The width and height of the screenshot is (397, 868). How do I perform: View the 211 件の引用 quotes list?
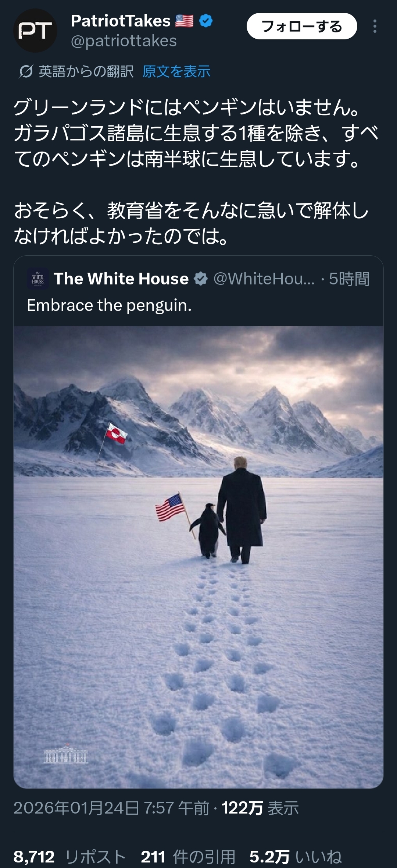188,857
